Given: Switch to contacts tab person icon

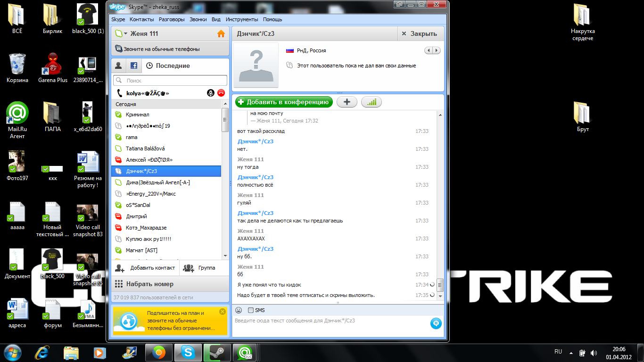Looking at the screenshot, I should click(119, 66).
